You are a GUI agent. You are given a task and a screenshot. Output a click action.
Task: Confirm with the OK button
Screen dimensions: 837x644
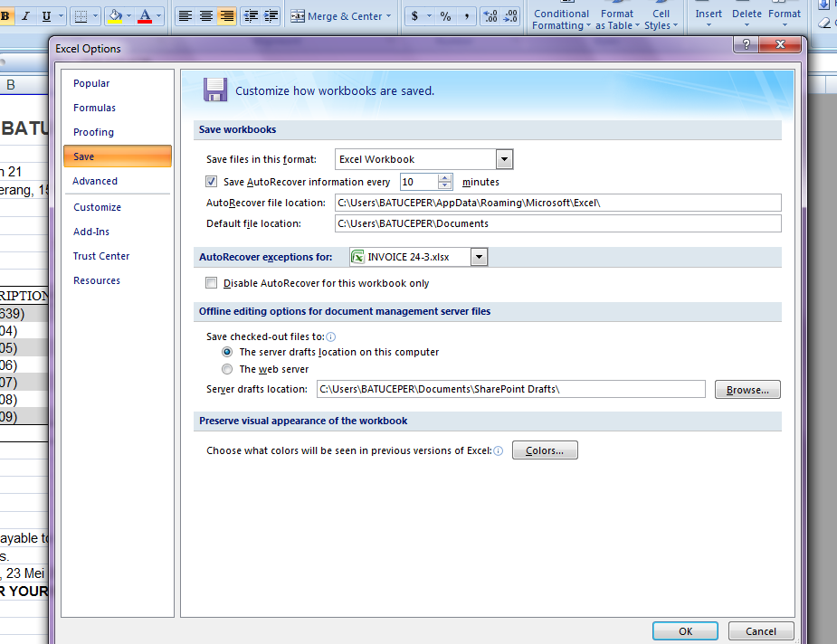[685, 631]
